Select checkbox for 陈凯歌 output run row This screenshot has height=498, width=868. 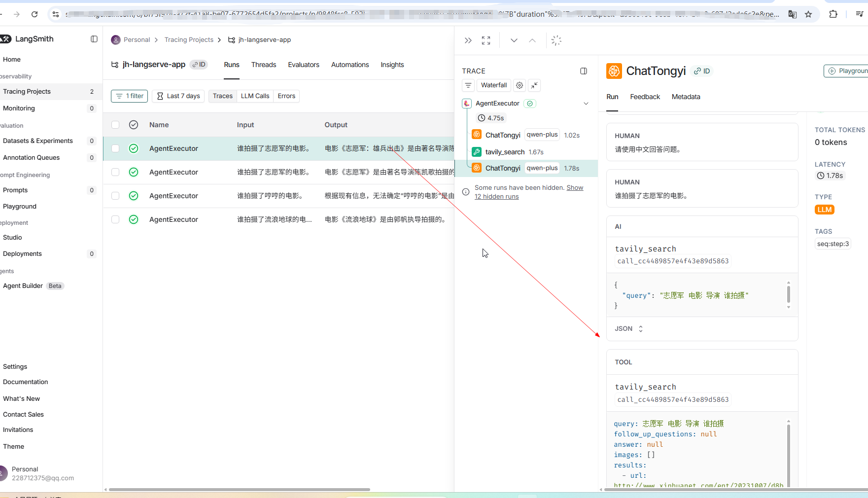click(115, 172)
